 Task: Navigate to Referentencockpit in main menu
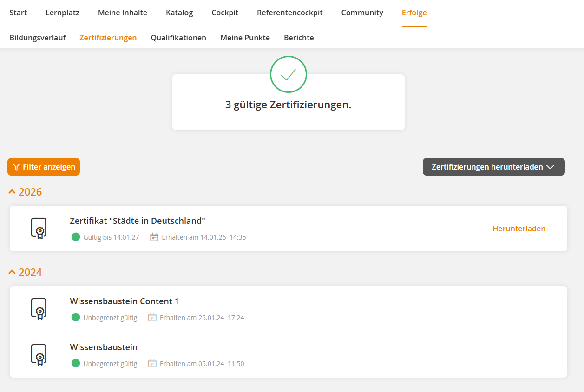289,13
